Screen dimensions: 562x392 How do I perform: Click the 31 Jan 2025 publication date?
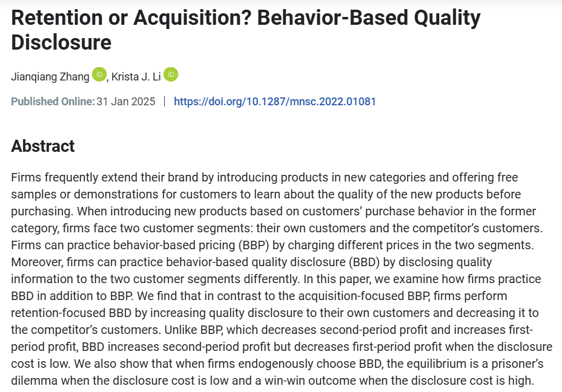(x=126, y=102)
